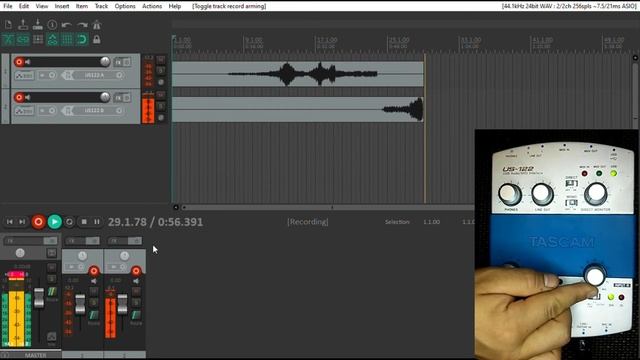
Task: Click the Redo arrow icon
Action: (x=82, y=25)
